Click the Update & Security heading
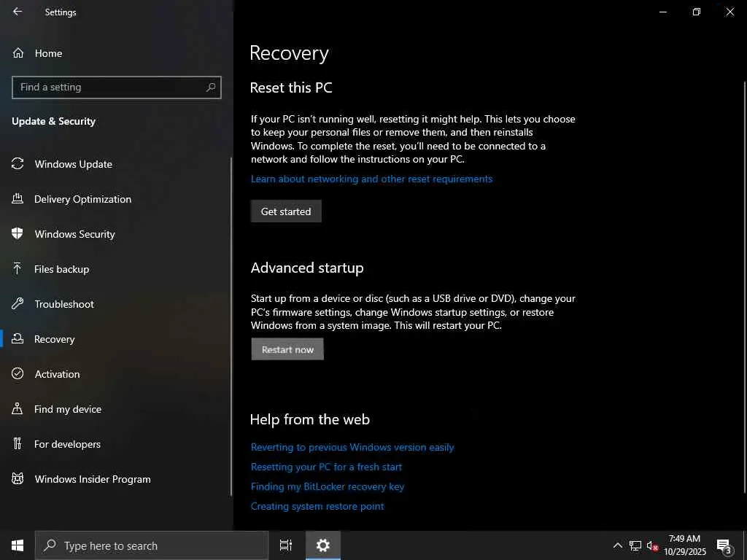747x560 pixels. (x=53, y=121)
